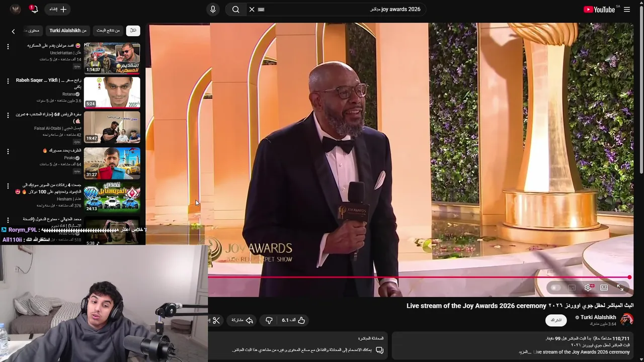The image size is (644, 362).
Task: Open the Create (إنشاء) button
Action: [57, 9]
